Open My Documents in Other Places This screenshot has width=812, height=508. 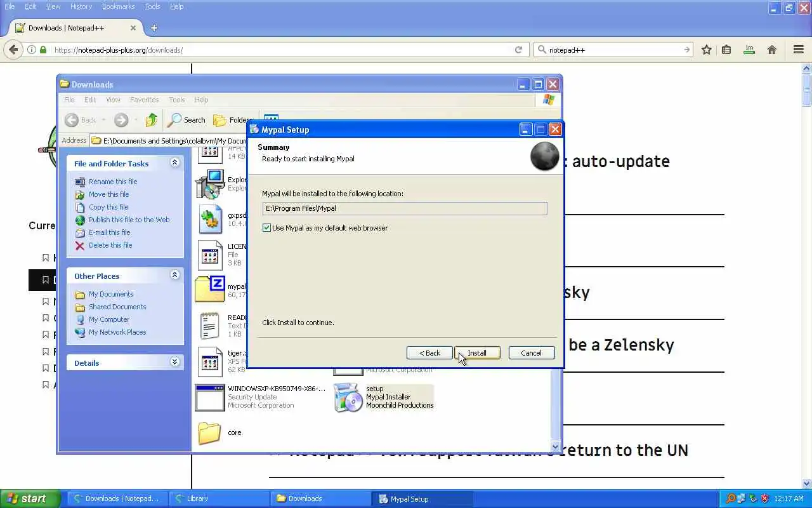pos(111,294)
